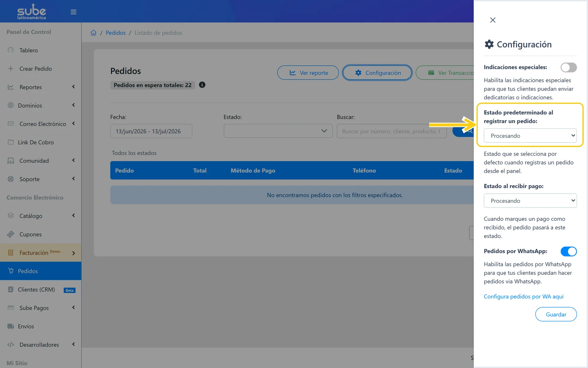Viewport: 588px width, 368px height.
Task: Click the Comunidad people icon
Action: pos(11,160)
